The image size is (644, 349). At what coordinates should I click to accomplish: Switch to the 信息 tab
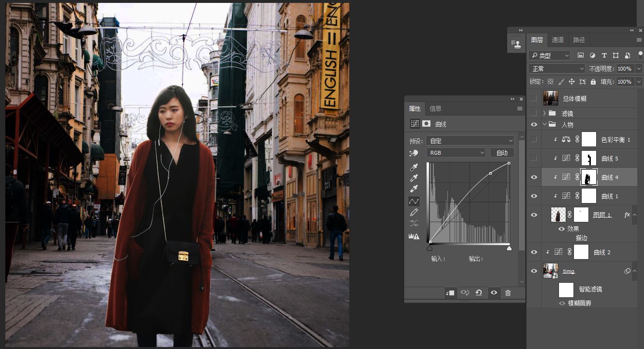(435, 109)
